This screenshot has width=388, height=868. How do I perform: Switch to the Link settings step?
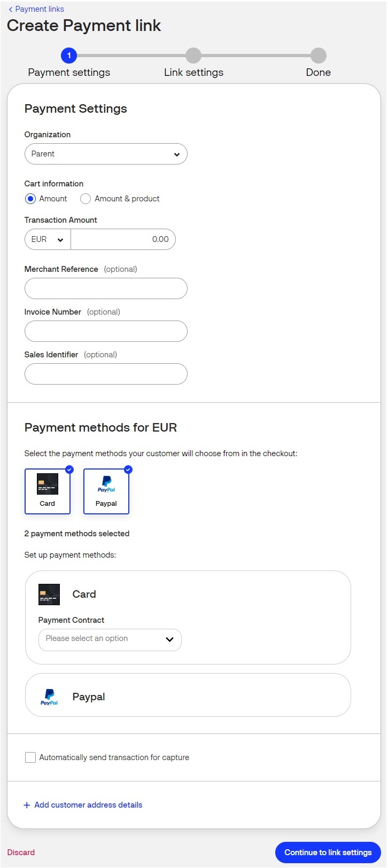pos(193,56)
